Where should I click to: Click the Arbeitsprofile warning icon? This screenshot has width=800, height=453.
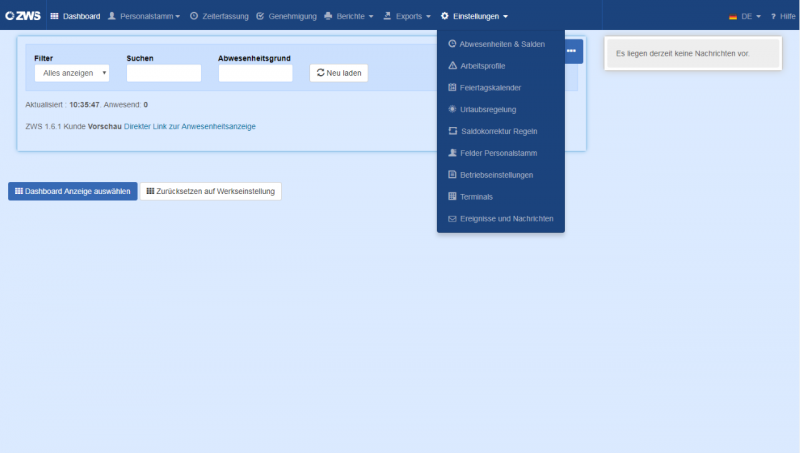coord(453,65)
